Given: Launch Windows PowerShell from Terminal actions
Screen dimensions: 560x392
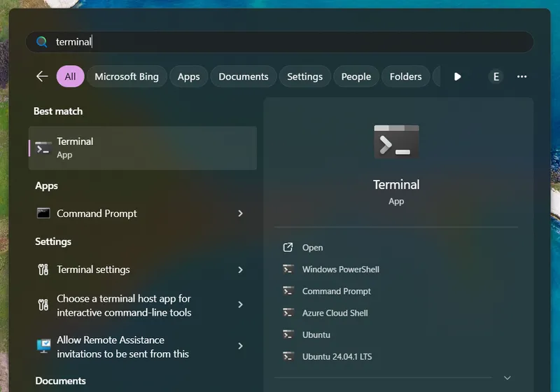Looking at the screenshot, I should [340, 269].
